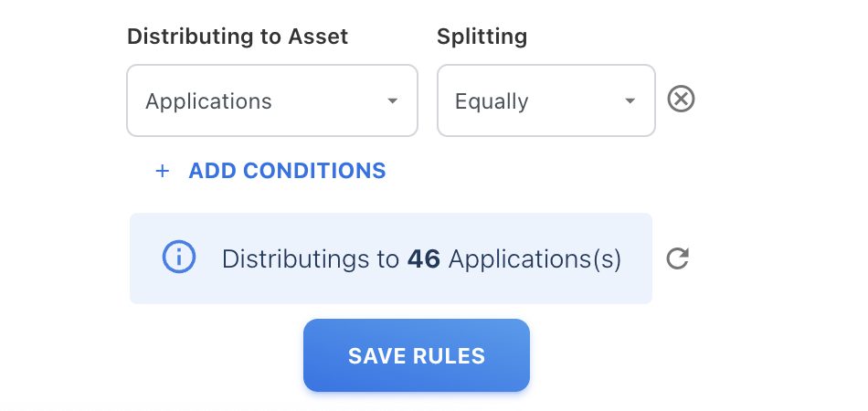The width and height of the screenshot is (868, 411).
Task: Click the empty area inside Applications combo box
Action: tap(329, 100)
